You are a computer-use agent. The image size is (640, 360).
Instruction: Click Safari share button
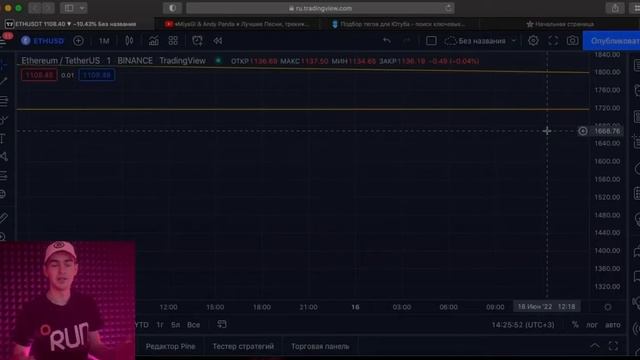coord(615,8)
